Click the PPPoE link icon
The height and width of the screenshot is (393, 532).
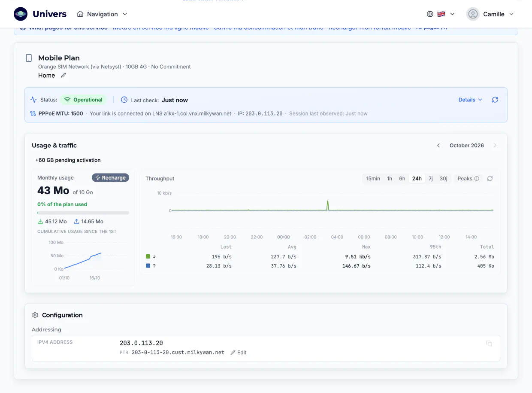[33, 113]
